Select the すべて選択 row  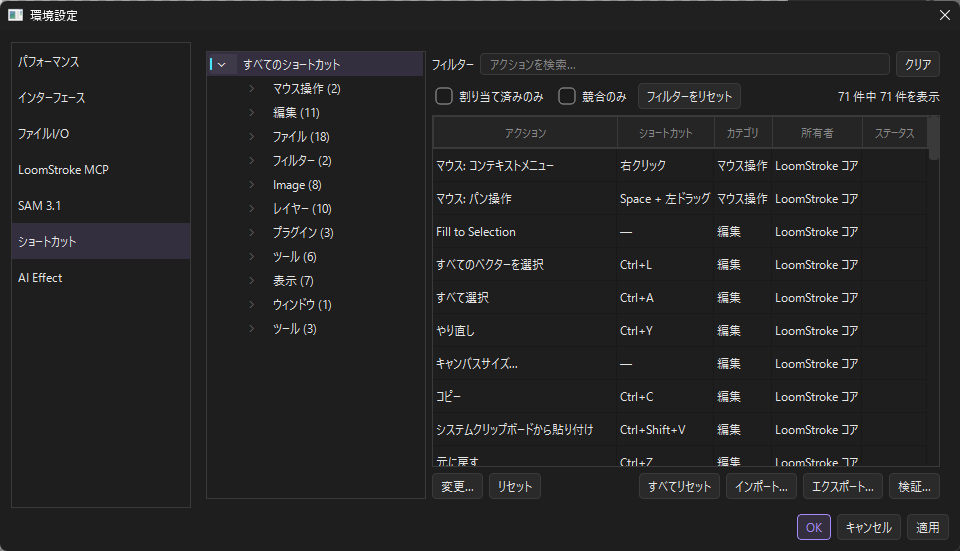[680, 298]
